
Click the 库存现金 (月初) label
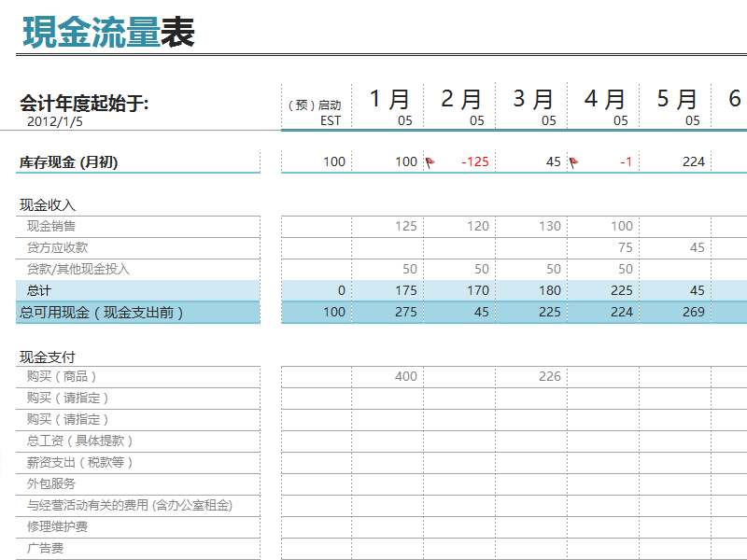(70, 161)
